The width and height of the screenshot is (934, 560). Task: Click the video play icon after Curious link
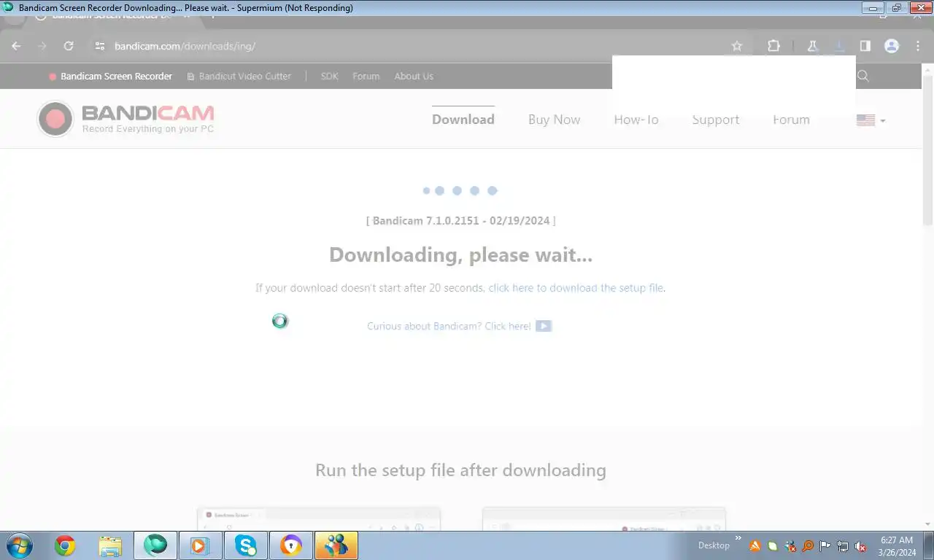click(x=544, y=326)
